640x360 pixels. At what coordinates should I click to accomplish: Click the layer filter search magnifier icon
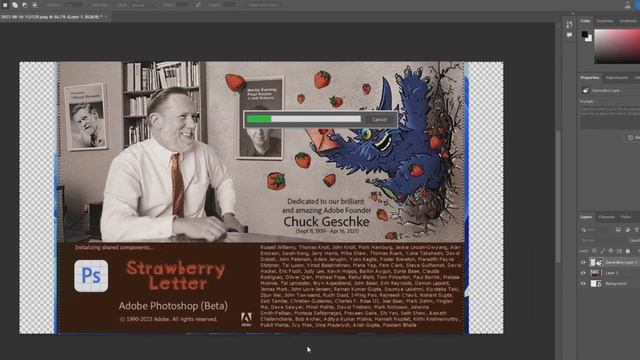tap(584, 230)
